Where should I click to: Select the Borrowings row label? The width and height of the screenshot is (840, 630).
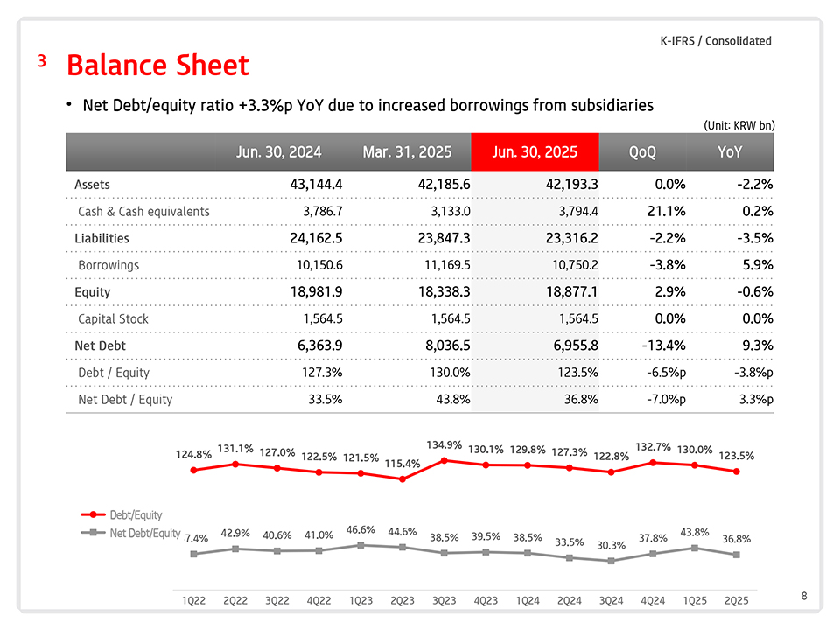(x=108, y=265)
